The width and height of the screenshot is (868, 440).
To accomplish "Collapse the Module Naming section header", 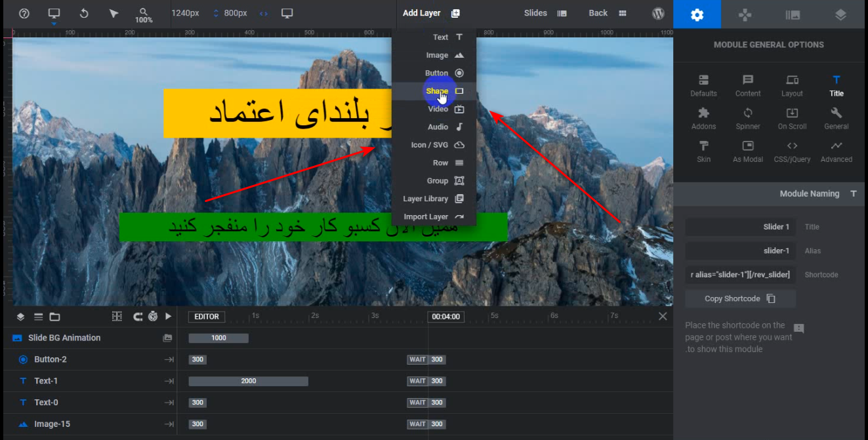I will pyautogui.click(x=769, y=193).
